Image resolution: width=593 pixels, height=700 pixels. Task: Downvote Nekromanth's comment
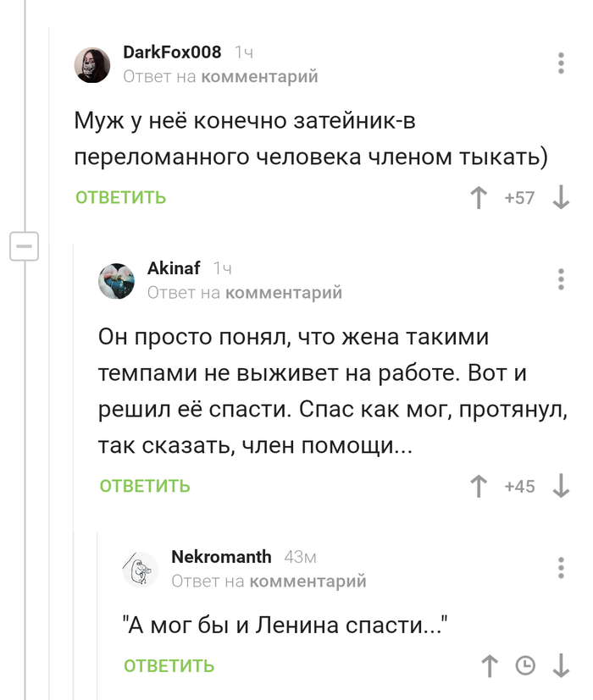(x=561, y=666)
